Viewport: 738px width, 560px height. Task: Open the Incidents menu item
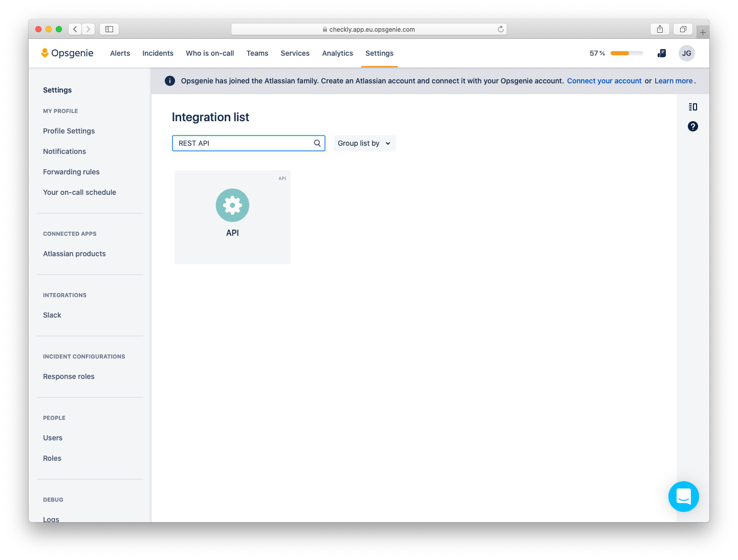click(158, 53)
